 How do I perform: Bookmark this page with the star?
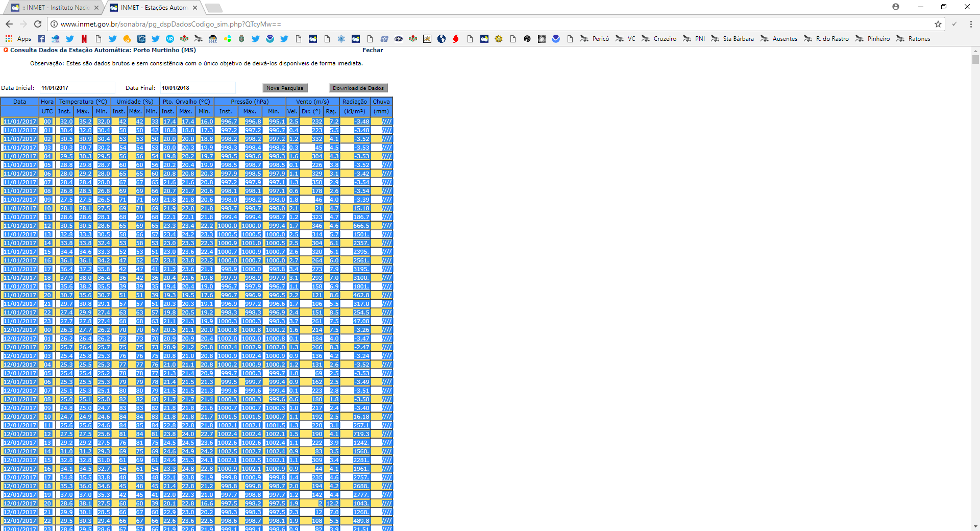938,24
